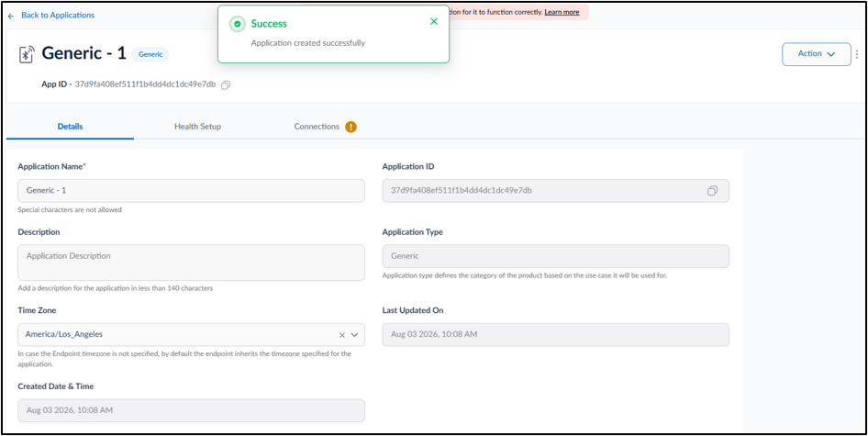Click the Application ID read-only field
Image resolution: width=868 pixels, height=436 pixels.
click(555, 191)
